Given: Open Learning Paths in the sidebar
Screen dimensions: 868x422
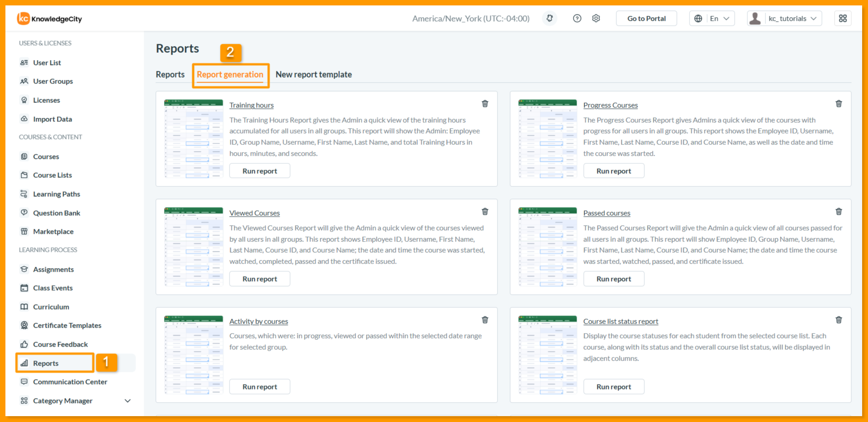Looking at the screenshot, I should click(56, 194).
